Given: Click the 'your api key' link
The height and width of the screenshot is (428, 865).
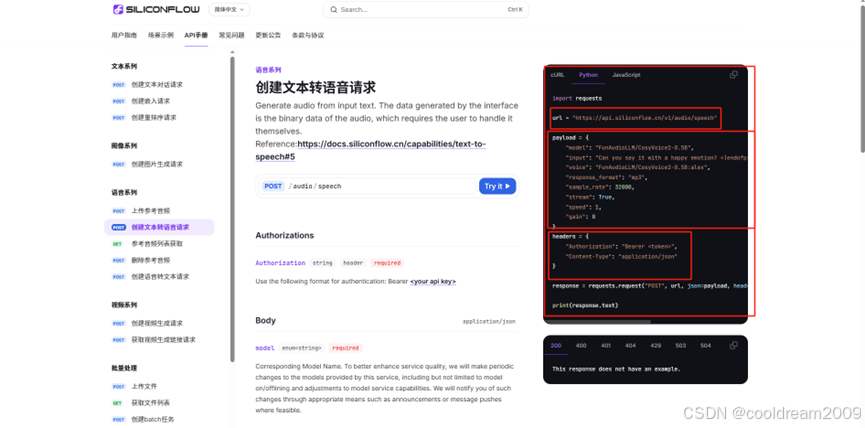Looking at the screenshot, I should point(433,281).
